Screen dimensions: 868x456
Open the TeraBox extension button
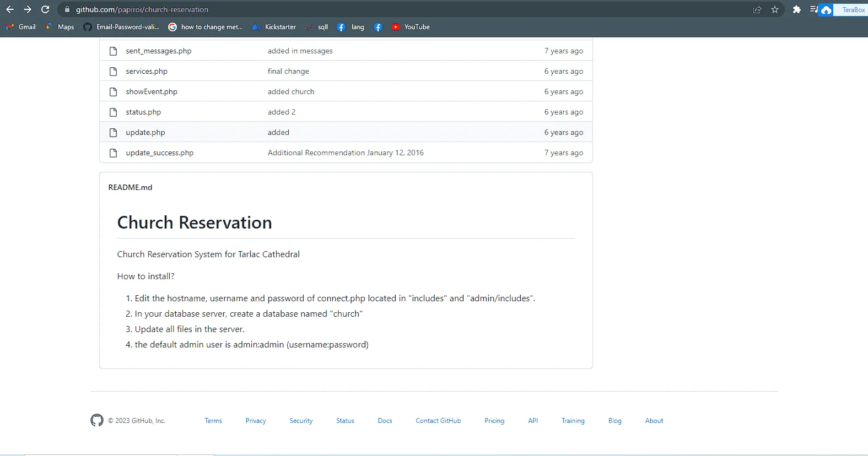pyautogui.click(x=843, y=10)
